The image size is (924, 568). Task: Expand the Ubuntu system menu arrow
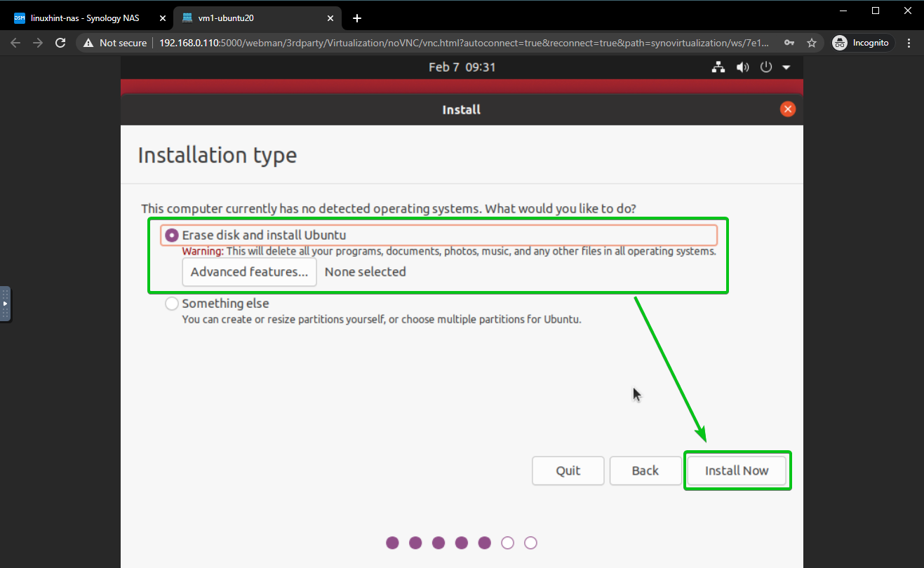tap(786, 67)
